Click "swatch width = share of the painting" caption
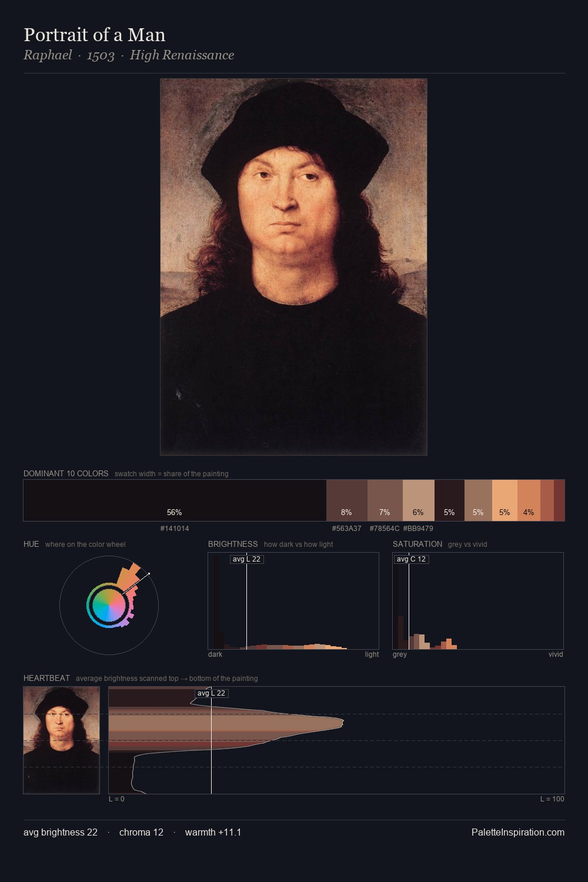 tap(172, 474)
